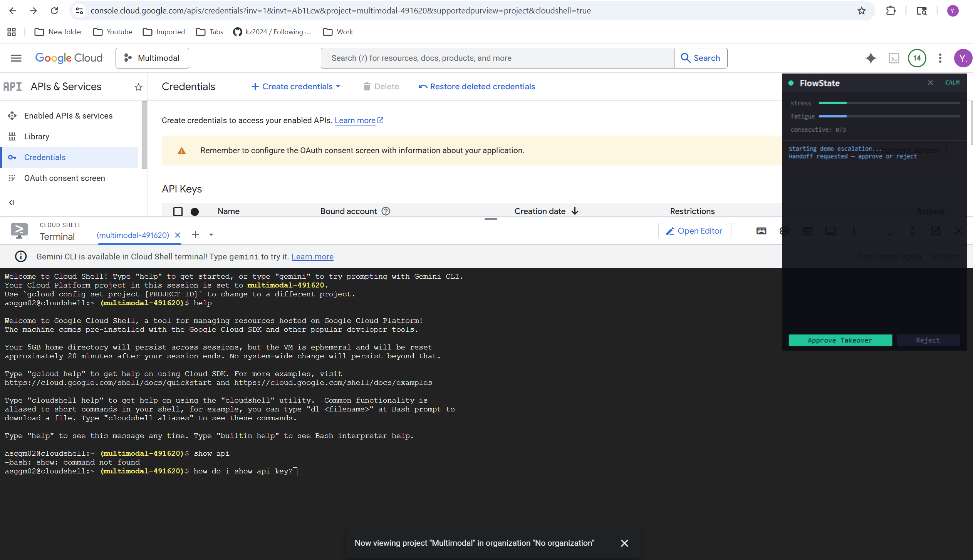This screenshot has height=560, width=973.
Task: Pin APIs & Services with star icon
Action: pyautogui.click(x=138, y=87)
